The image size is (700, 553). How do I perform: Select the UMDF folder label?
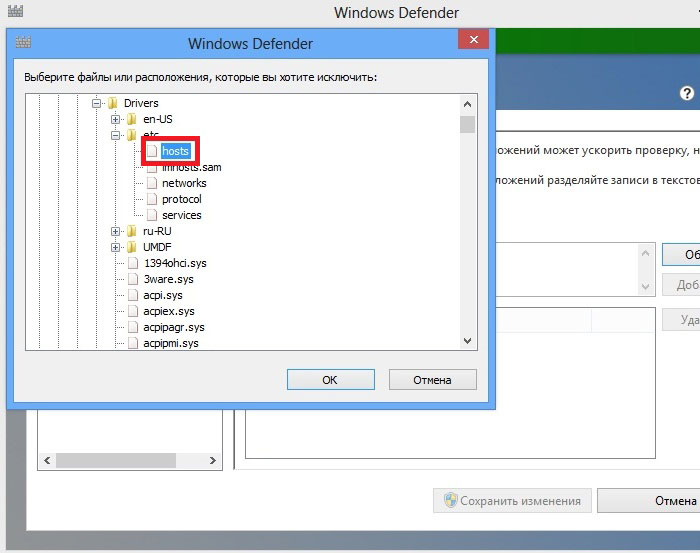(157, 247)
